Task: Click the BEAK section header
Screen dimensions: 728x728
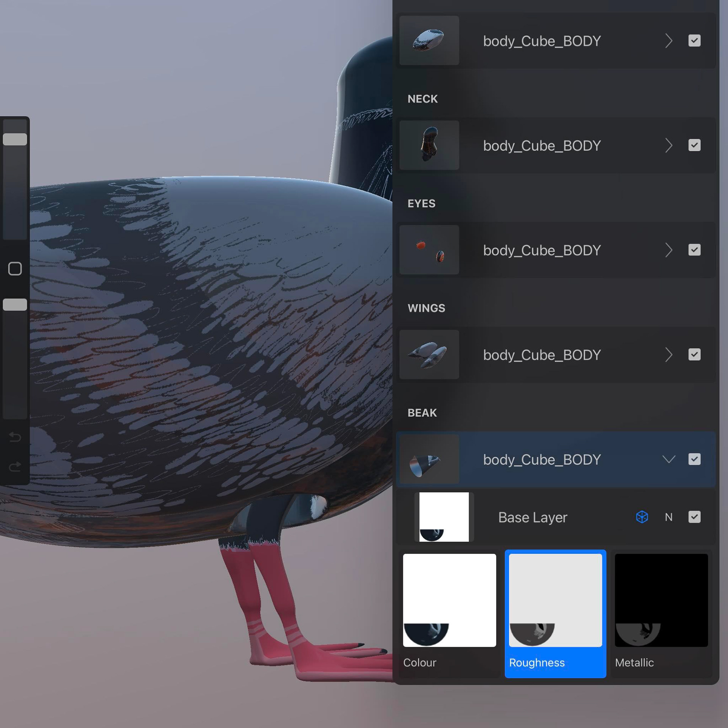Action: click(x=422, y=413)
